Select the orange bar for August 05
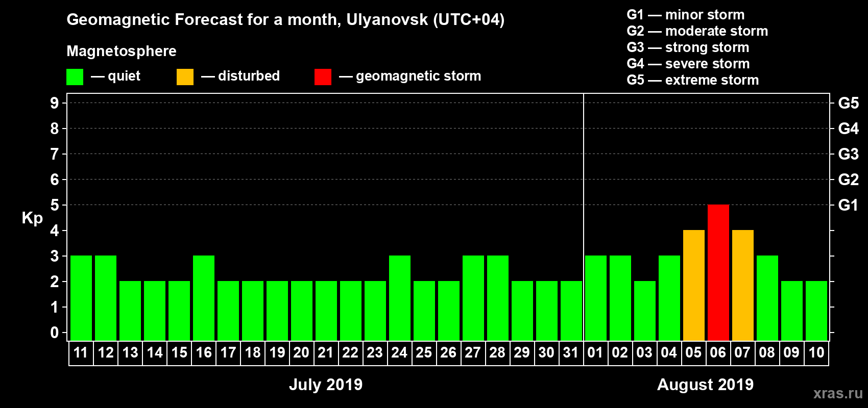The height and width of the screenshot is (408, 868). (x=693, y=286)
